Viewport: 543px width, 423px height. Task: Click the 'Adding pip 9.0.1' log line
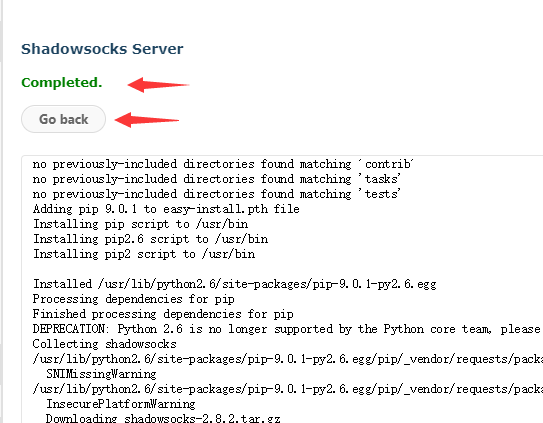point(166,209)
